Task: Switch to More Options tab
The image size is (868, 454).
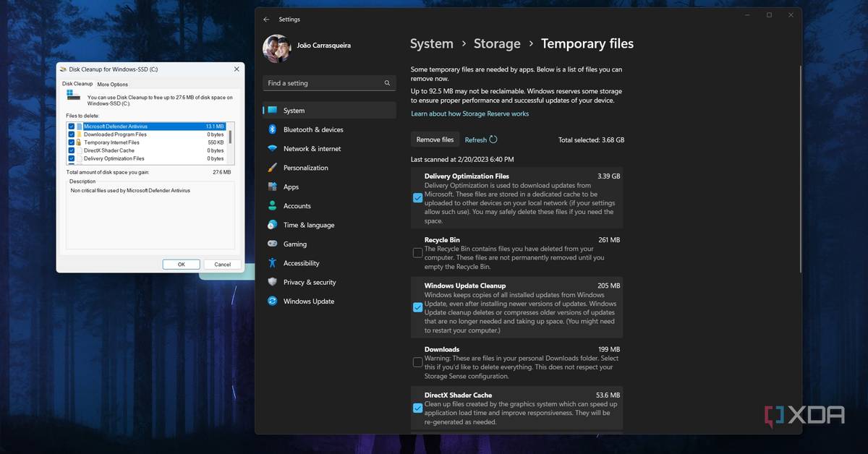Action: (113, 85)
